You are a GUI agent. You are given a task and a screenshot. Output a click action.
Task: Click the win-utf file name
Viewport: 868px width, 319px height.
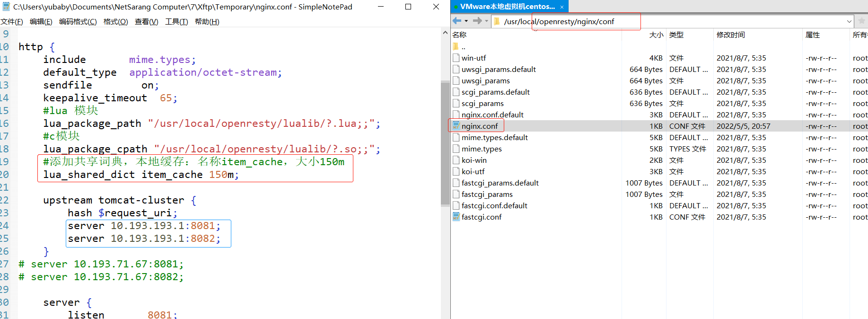coord(473,58)
